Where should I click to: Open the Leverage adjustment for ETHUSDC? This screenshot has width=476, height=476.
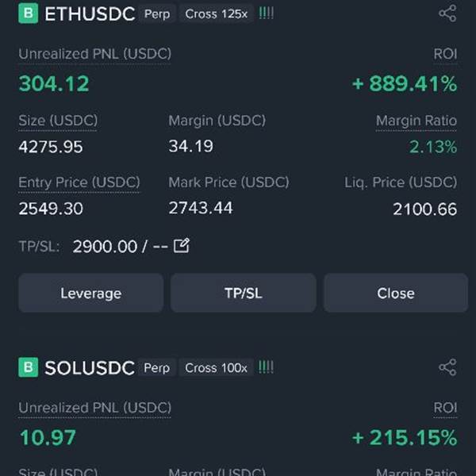pyautogui.click(x=91, y=293)
